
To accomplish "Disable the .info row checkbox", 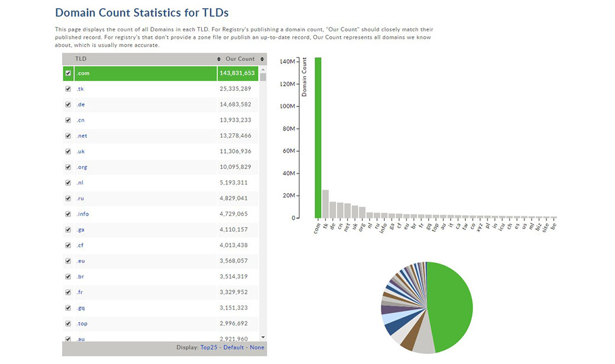I will point(68,214).
